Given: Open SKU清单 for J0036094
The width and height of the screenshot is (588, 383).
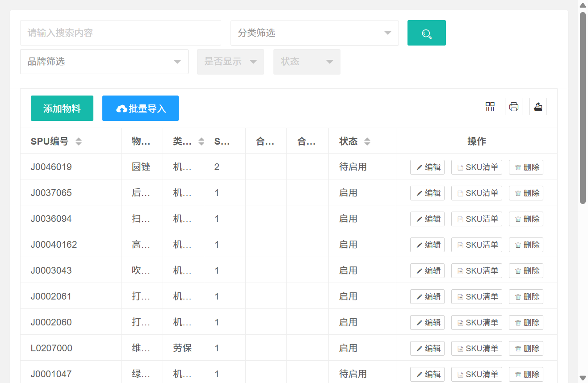Looking at the screenshot, I should (x=477, y=219).
